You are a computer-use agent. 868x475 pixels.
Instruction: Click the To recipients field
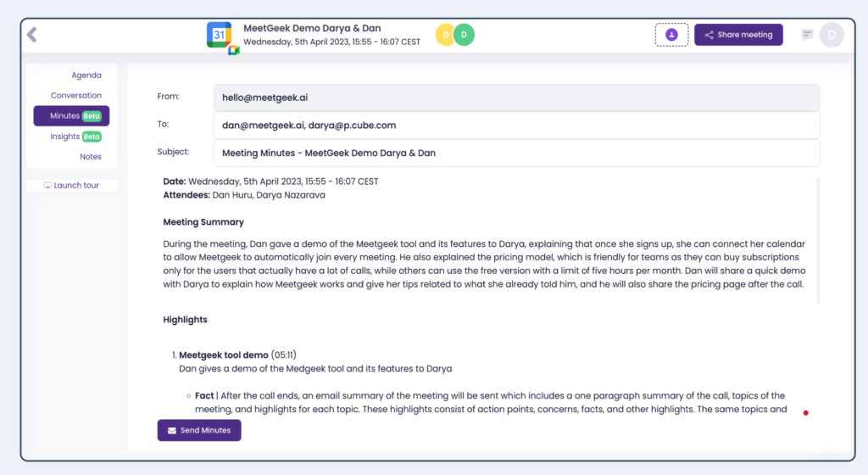click(516, 126)
